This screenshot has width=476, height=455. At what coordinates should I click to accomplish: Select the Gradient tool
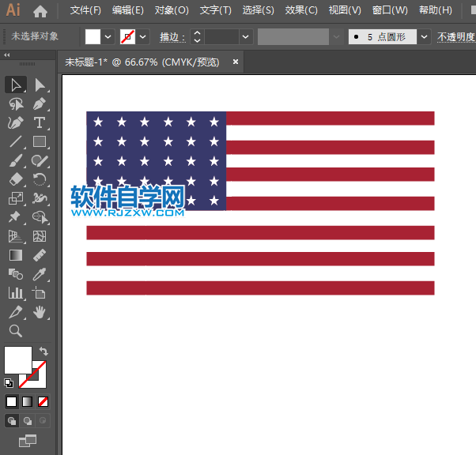click(x=16, y=255)
